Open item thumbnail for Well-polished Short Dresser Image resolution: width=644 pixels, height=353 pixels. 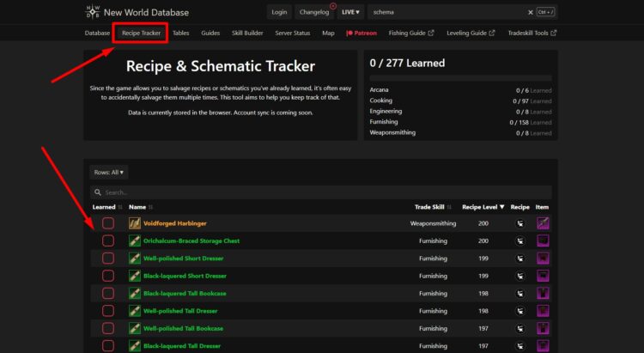click(x=543, y=258)
